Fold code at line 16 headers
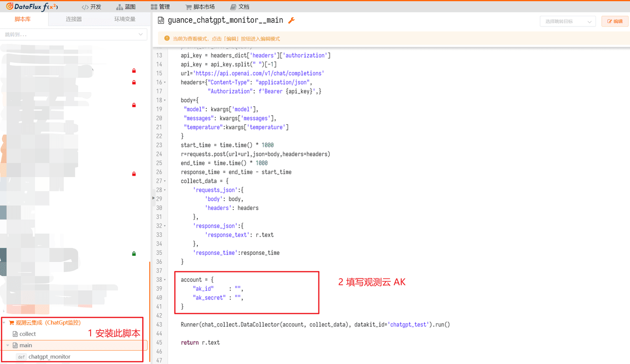The image size is (630, 364). pyautogui.click(x=164, y=83)
